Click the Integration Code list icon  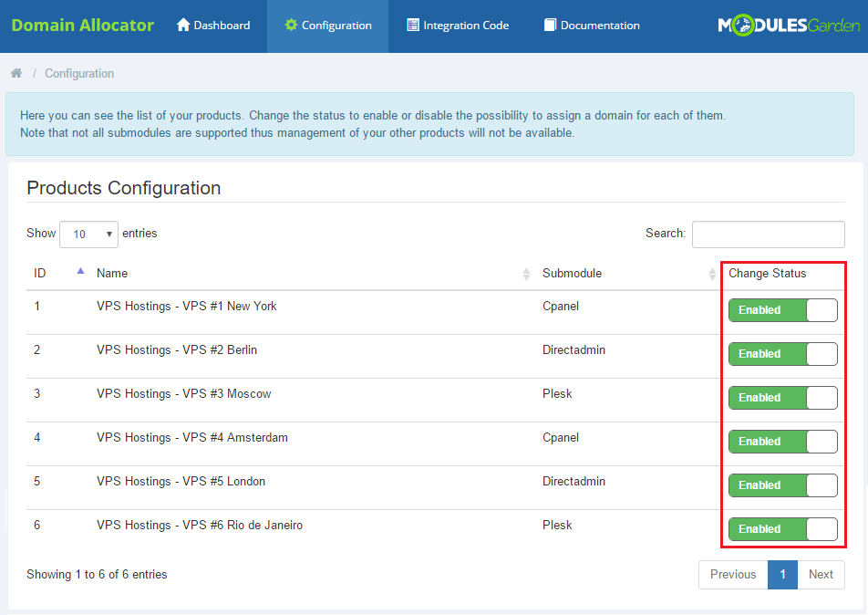[x=413, y=25]
